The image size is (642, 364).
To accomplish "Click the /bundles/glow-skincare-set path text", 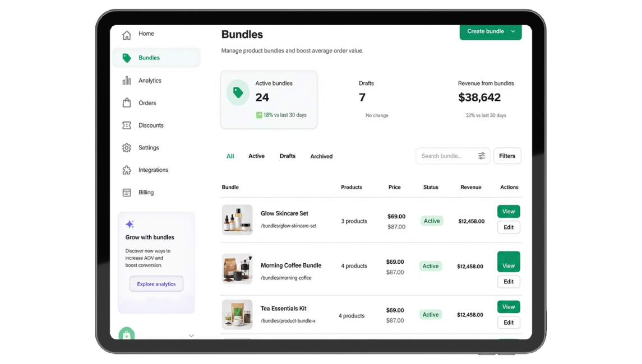I will coord(289,226).
